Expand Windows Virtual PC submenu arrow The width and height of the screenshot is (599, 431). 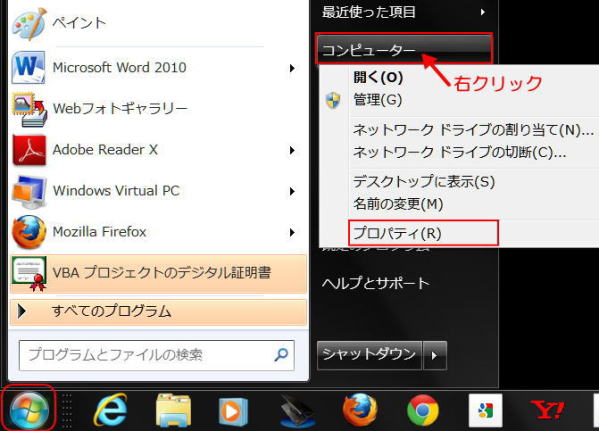292,191
